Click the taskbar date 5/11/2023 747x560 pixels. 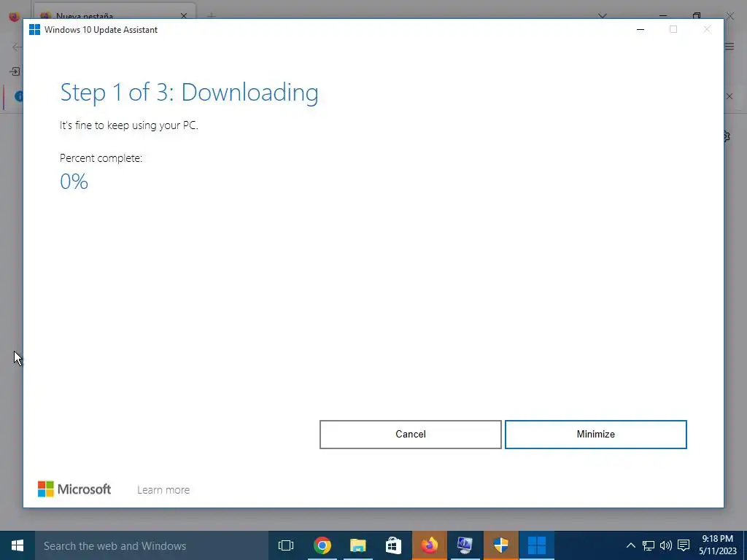coord(718,551)
